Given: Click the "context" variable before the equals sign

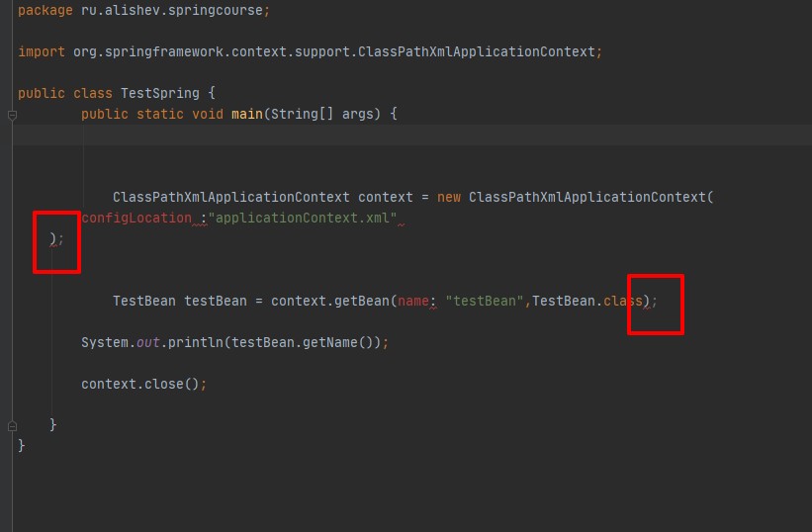Looking at the screenshot, I should [386, 197].
